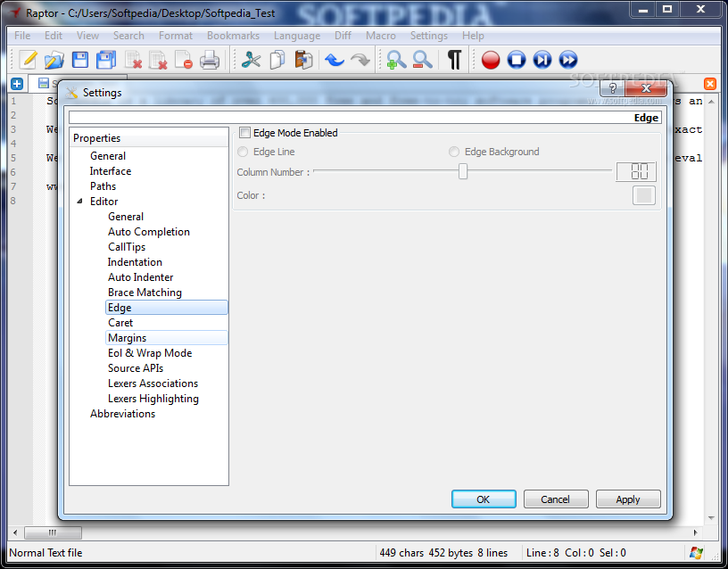Click the gray Redo arrow
The width and height of the screenshot is (728, 569).
tap(360, 61)
